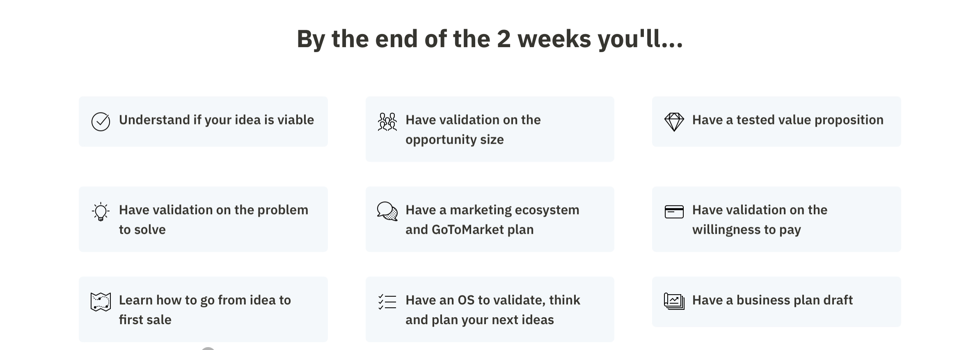
Task: Click the speech bubbles icon
Action: 387,211
